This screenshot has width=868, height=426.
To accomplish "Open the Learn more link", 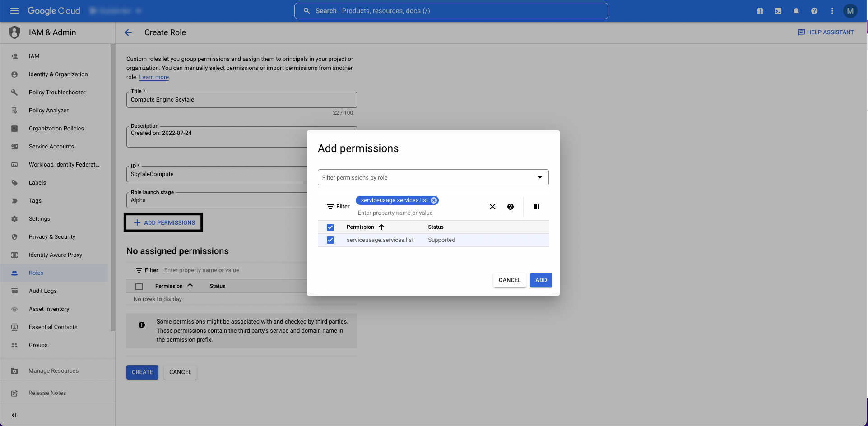I will point(154,77).
